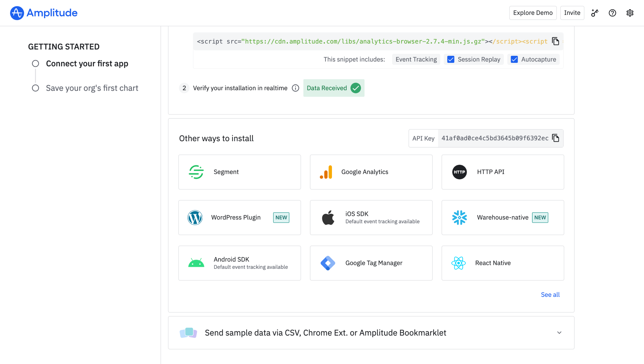644x364 pixels.
Task: Click the API key value field
Action: (x=495, y=138)
